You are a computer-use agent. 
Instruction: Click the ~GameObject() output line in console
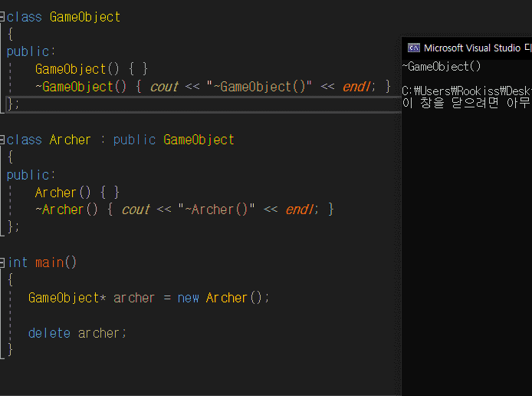(x=442, y=67)
